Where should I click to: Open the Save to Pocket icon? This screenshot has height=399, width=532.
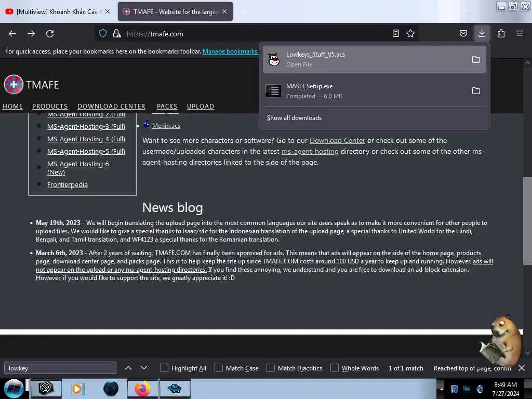[x=463, y=33]
